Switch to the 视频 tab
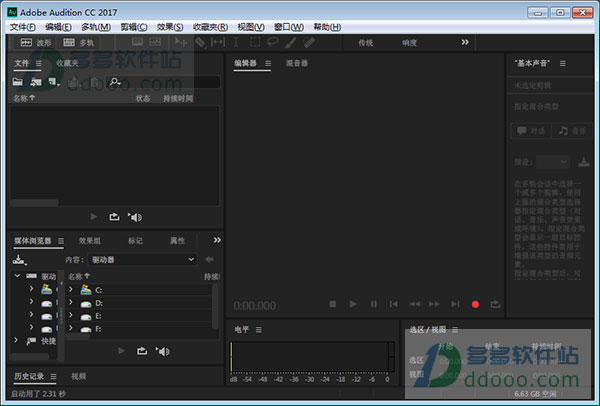The image size is (600, 406). (x=78, y=376)
